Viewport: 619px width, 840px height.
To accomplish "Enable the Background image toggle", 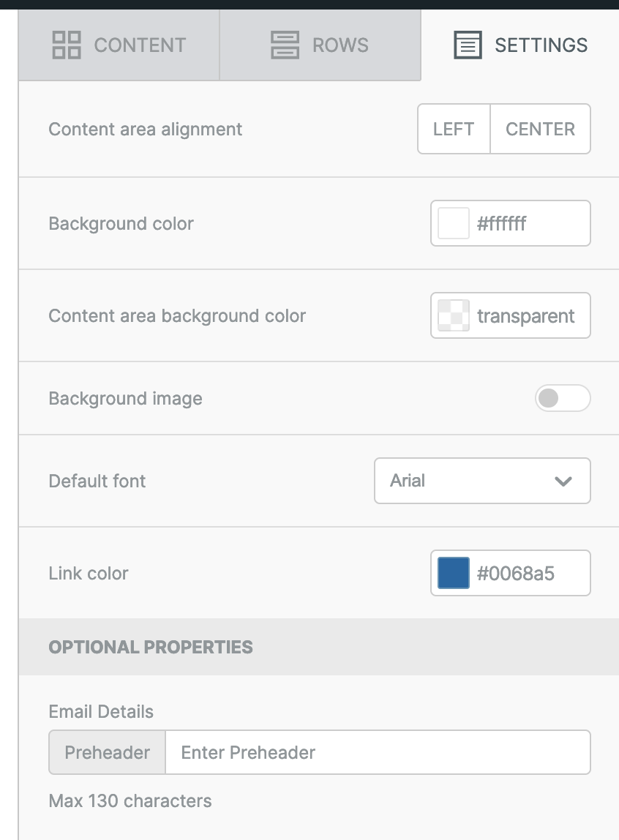I will pos(563,398).
